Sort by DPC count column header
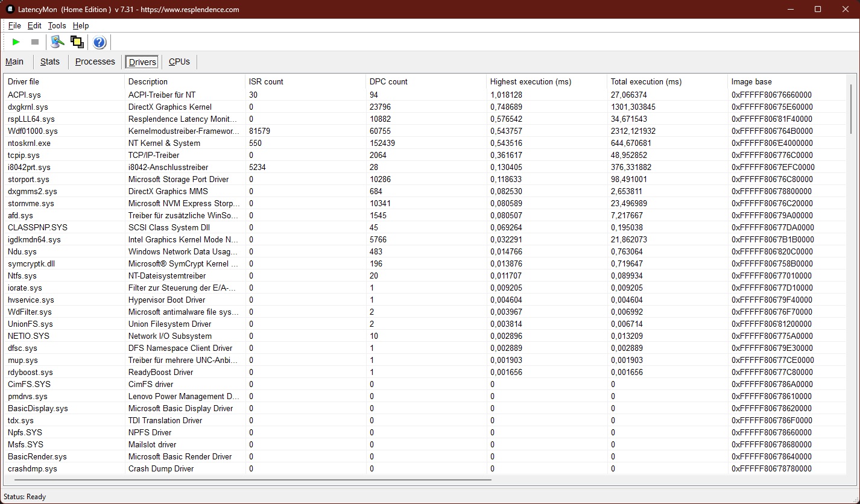 (x=426, y=81)
